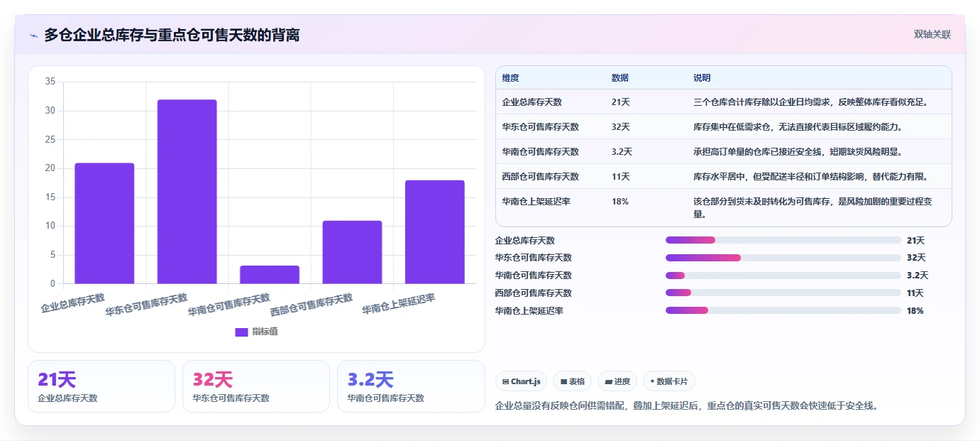Image resolution: width=980 pixels, height=441 pixels.
Task: Click the description starting with 三个仓库合计库存
Action: pos(811,102)
